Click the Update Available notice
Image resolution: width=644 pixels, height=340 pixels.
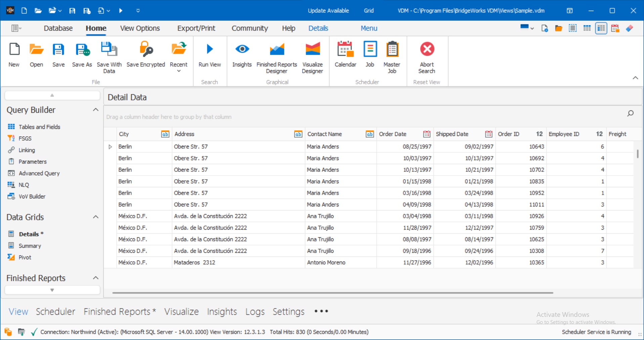328,10
